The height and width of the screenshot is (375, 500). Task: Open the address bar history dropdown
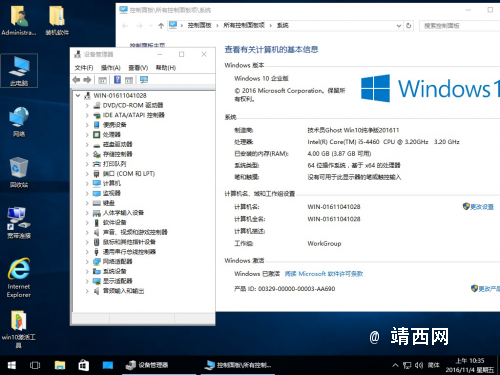click(x=399, y=26)
